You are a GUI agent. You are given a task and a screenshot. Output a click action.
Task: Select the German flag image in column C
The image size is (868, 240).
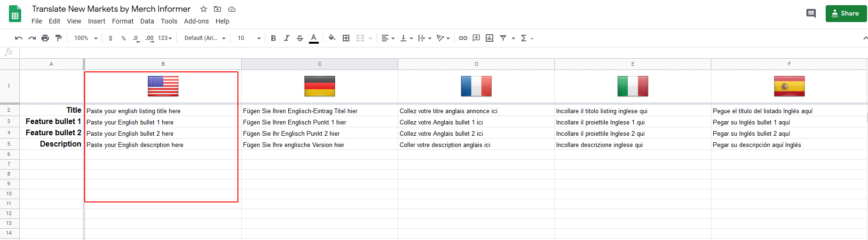point(320,86)
